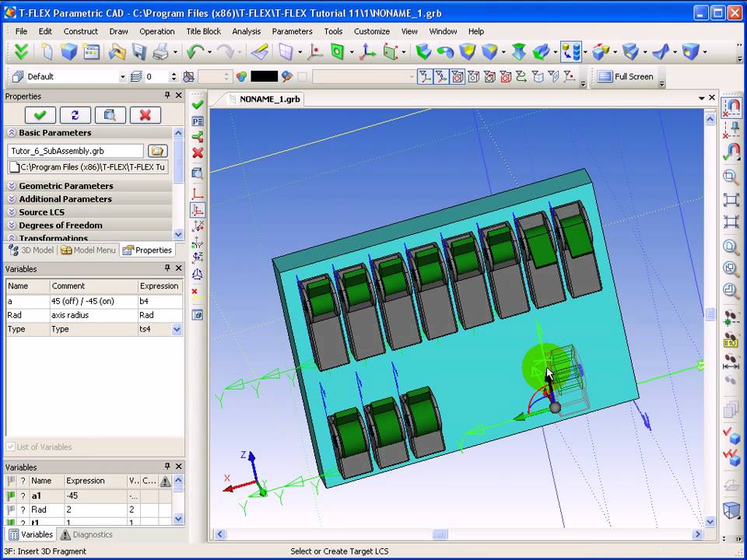Click the preview magnifier icon in Properties
The width and height of the screenshot is (747, 560).
click(110, 115)
